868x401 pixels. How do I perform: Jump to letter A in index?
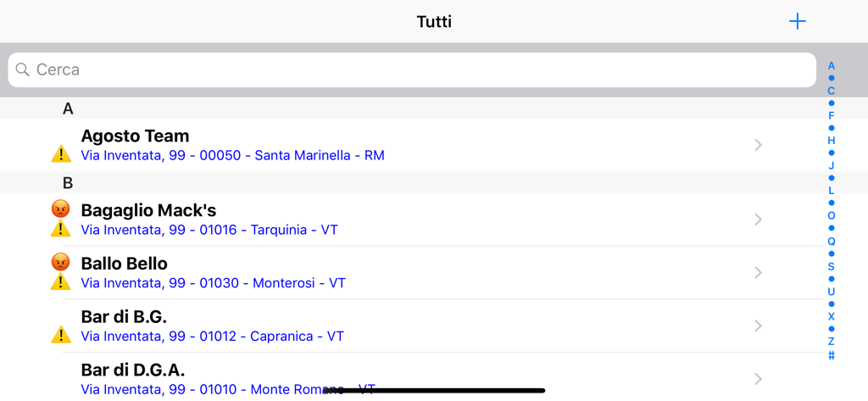(x=832, y=66)
